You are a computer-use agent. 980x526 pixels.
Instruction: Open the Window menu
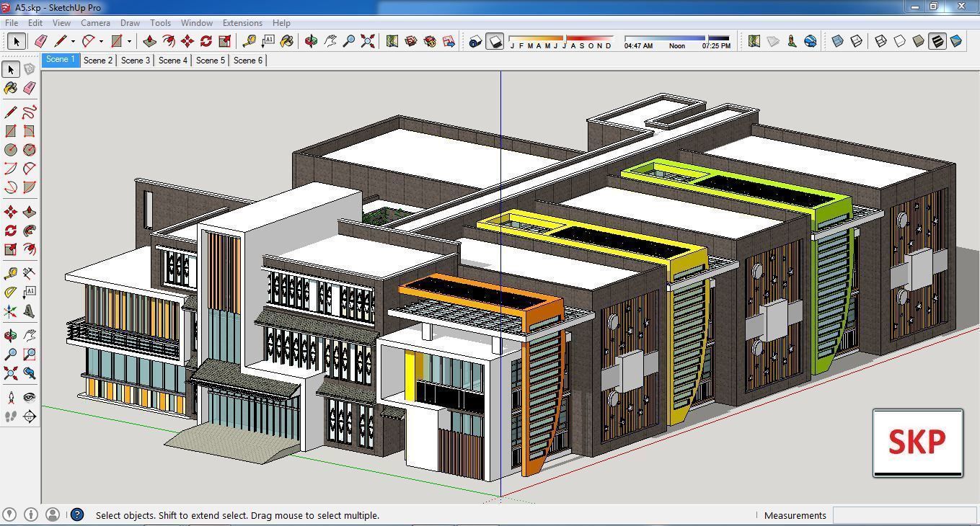tap(197, 23)
